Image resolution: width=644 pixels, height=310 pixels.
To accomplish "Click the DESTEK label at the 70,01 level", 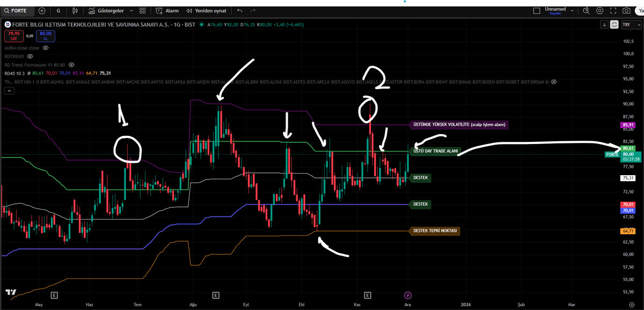I will [420, 204].
